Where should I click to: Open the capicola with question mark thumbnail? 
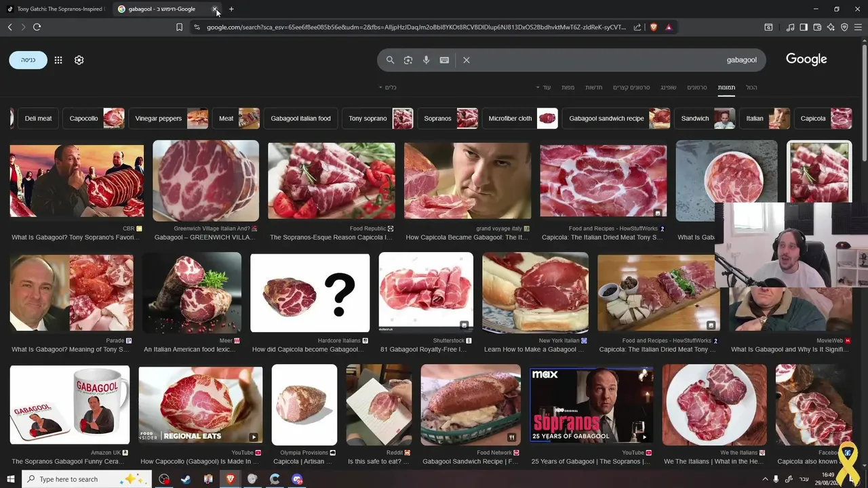(310, 293)
